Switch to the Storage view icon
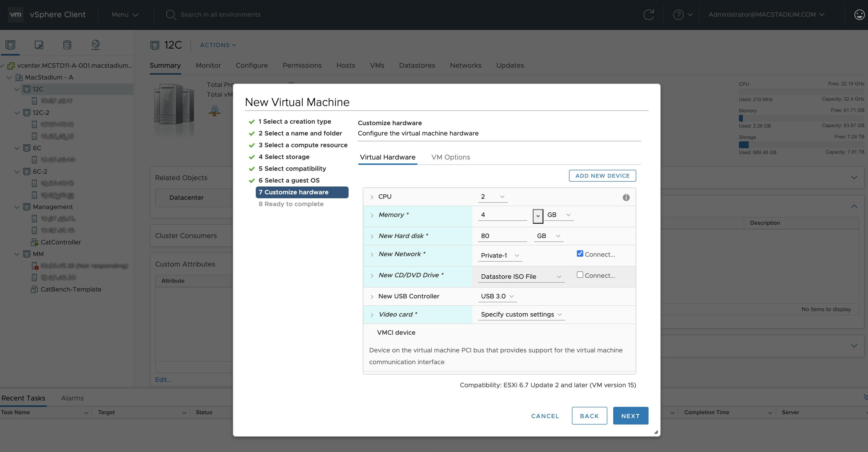 [67, 45]
